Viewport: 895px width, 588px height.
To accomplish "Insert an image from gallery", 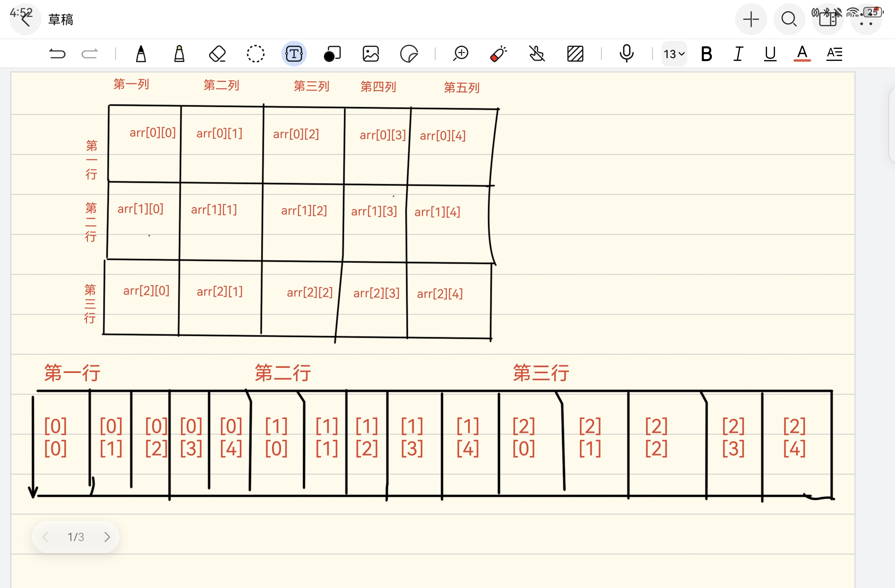I will coord(370,54).
